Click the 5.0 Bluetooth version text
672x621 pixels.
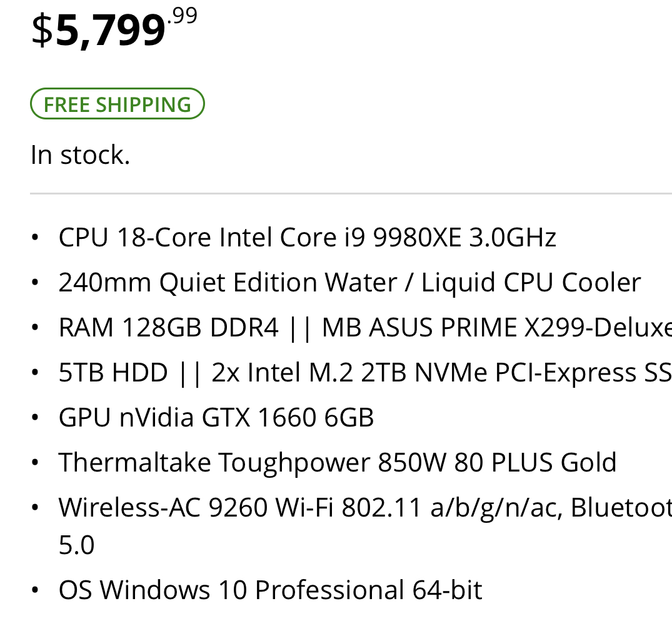[x=76, y=545]
